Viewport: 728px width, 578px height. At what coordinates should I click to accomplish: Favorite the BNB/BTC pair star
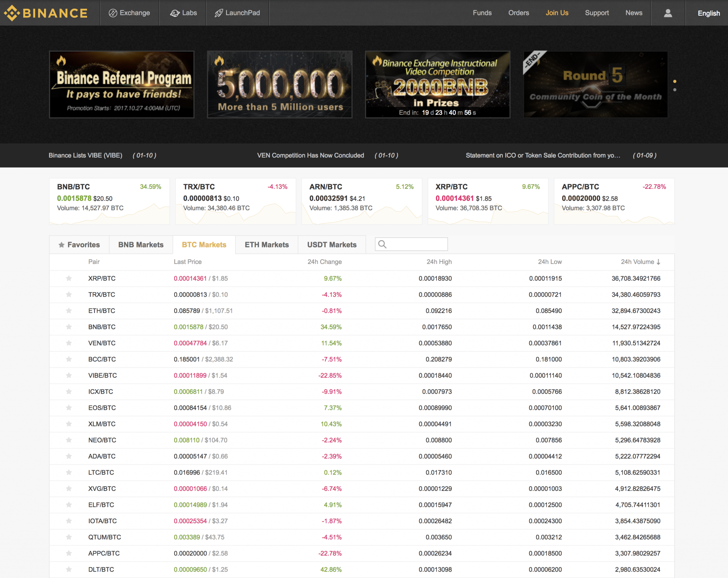69,327
